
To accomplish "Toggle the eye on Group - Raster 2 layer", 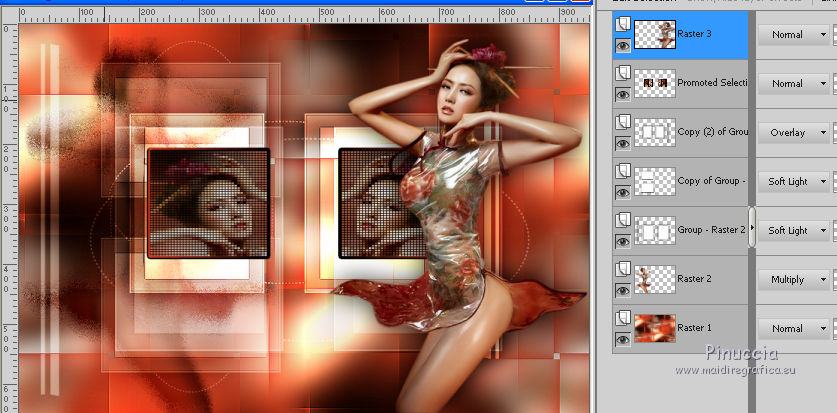I will pos(623,242).
